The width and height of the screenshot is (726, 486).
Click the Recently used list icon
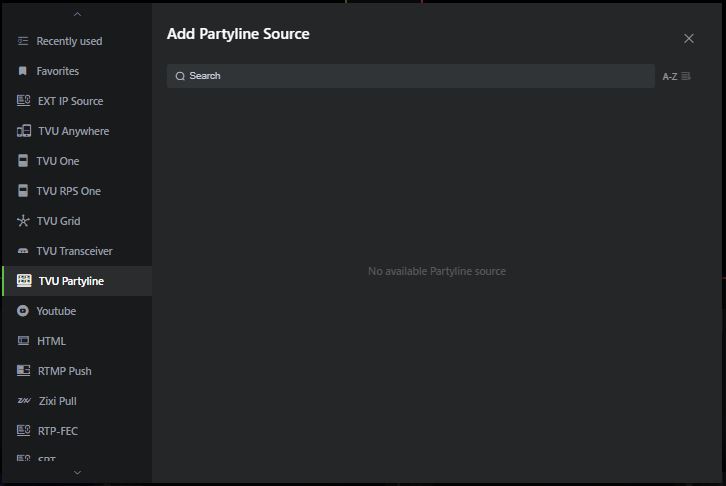click(23, 41)
